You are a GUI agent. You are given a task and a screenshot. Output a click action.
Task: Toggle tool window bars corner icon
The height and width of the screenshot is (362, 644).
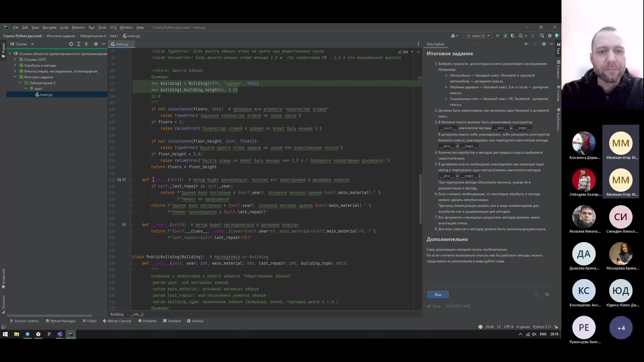(x=3, y=327)
